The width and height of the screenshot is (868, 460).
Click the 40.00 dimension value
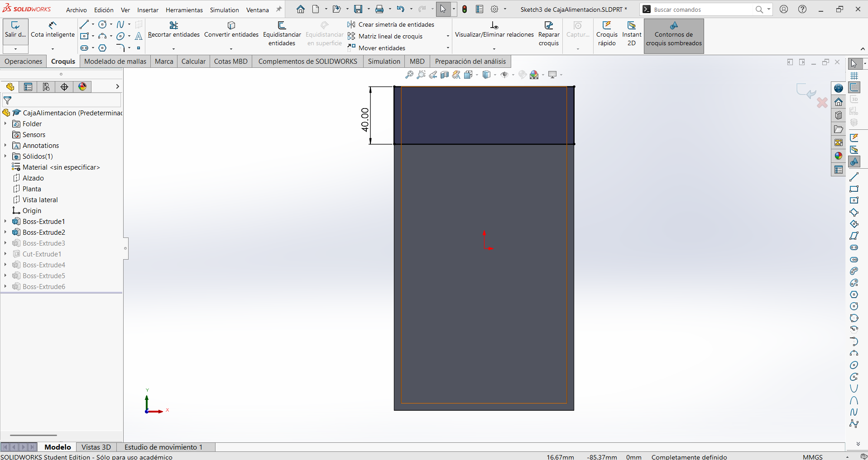point(365,120)
